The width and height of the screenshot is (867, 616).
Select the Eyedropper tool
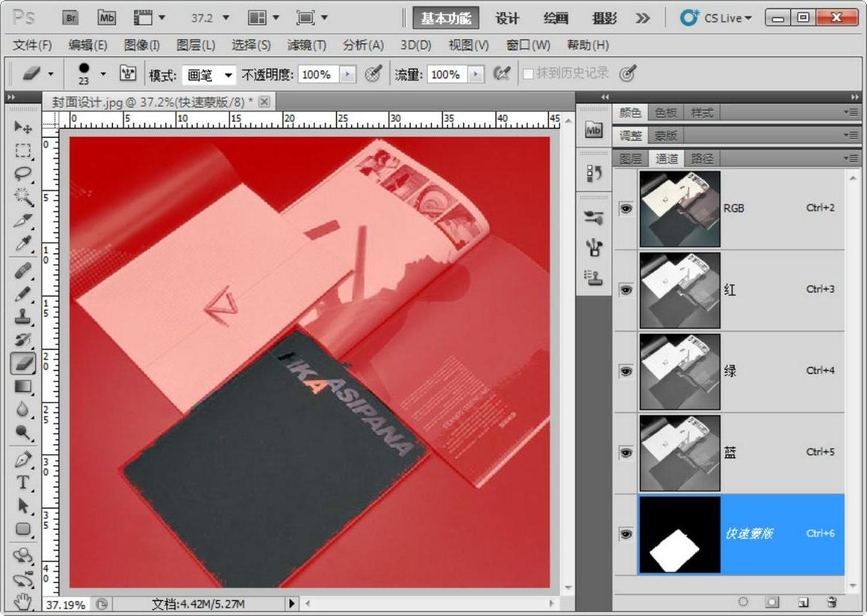[23, 244]
